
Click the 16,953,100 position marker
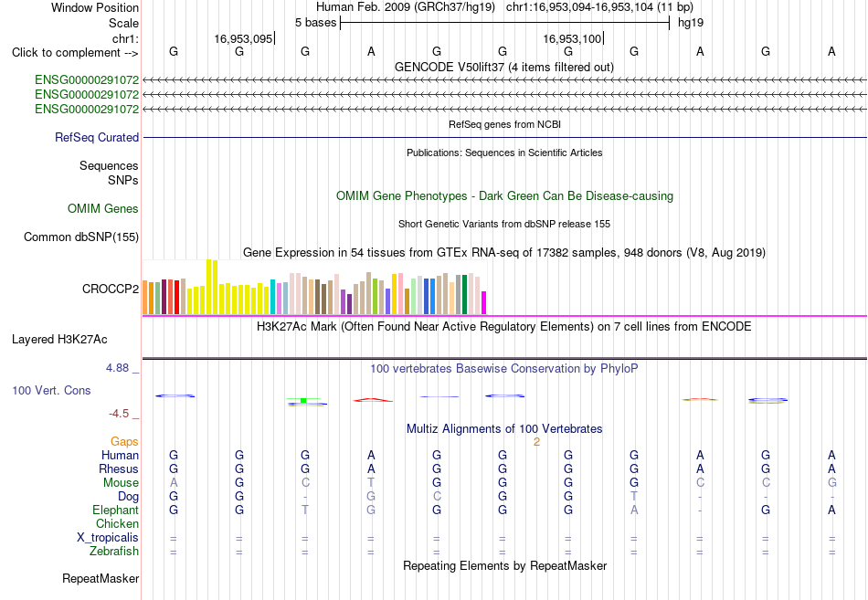tap(572, 38)
